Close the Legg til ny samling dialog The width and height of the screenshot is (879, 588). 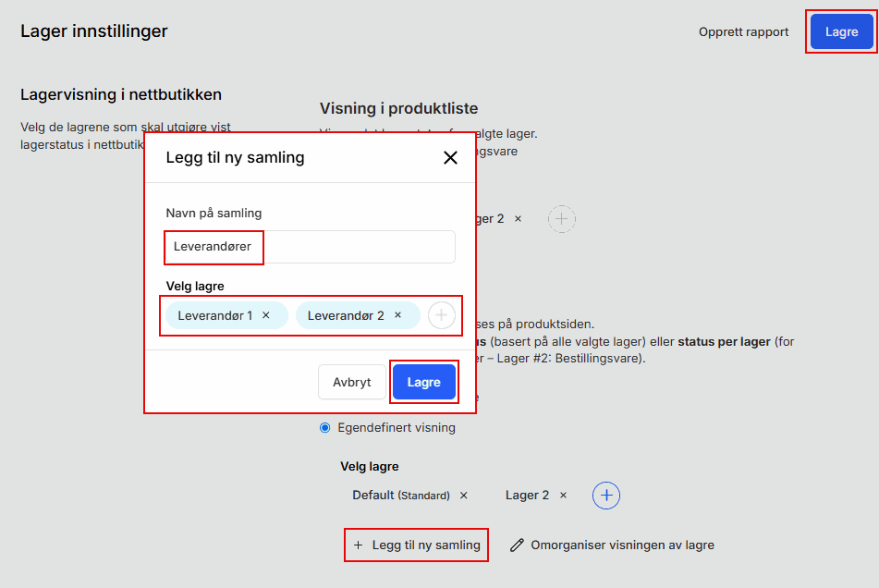450,158
